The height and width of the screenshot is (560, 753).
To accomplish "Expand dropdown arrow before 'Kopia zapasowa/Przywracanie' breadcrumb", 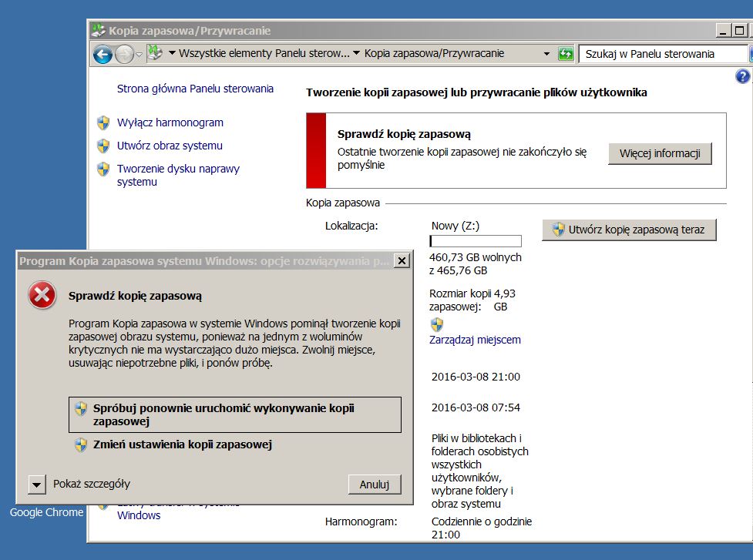I will click(x=356, y=53).
